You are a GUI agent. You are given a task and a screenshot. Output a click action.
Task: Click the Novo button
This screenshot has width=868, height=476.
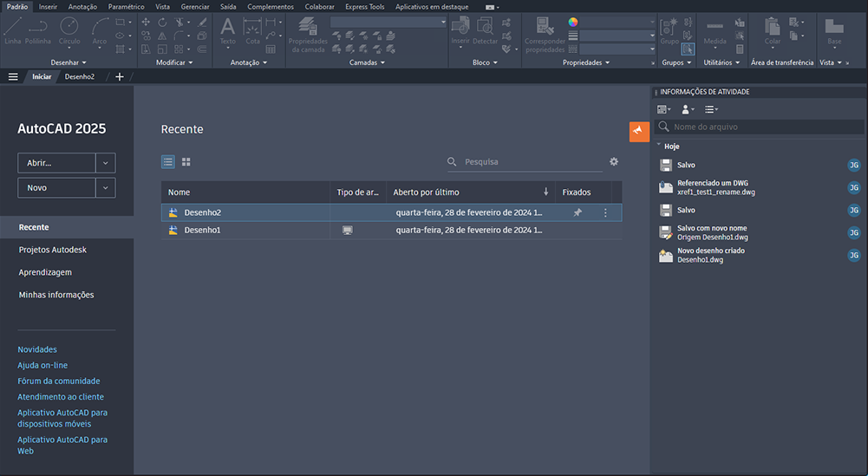click(x=56, y=187)
